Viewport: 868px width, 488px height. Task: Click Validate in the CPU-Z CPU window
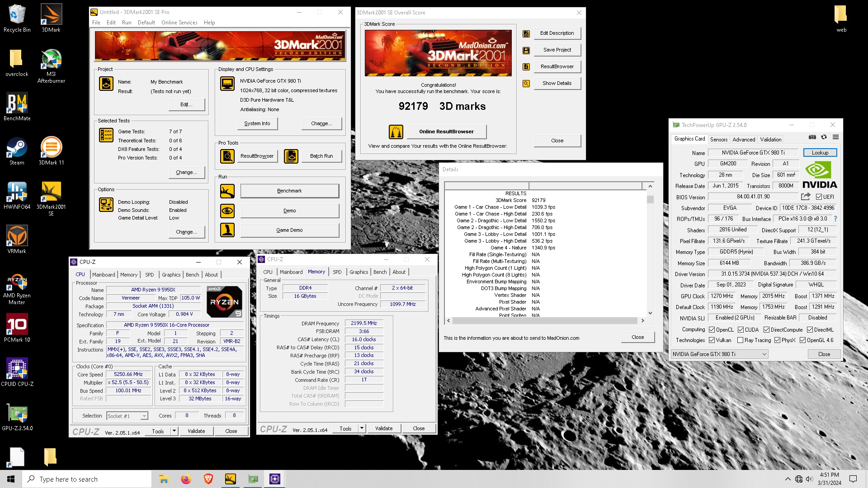(x=196, y=431)
